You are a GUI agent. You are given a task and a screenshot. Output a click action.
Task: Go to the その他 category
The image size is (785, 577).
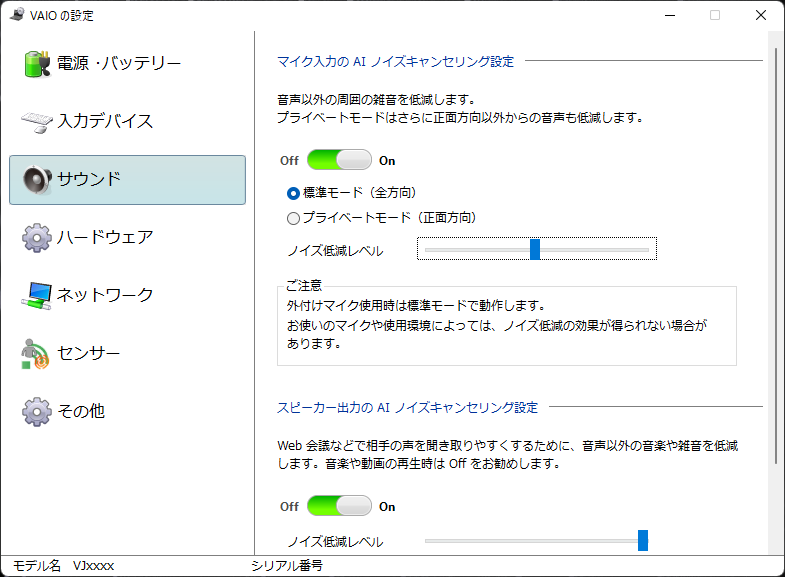point(127,412)
